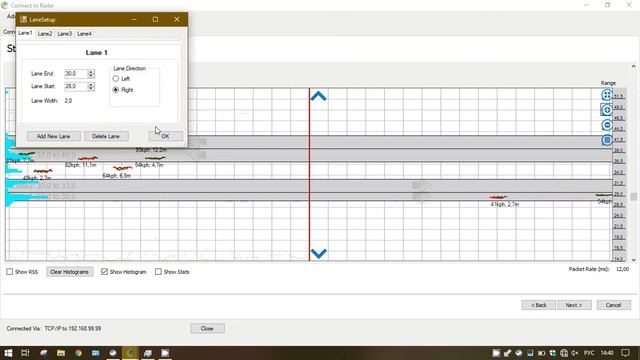Click the Lane End value field
Screen dimensions: 640x360
click(76, 74)
